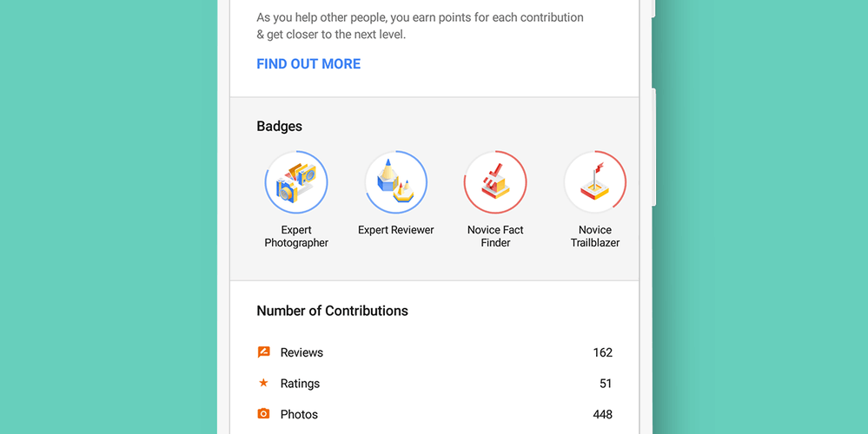The image size is (868, 434).
Task: Click the Badges section heading
Action: coord(279,127)
